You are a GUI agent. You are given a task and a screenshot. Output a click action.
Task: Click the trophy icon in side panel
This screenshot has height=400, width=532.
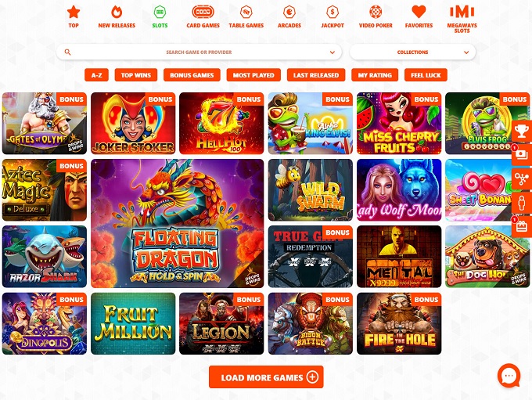tap(522, 131)
